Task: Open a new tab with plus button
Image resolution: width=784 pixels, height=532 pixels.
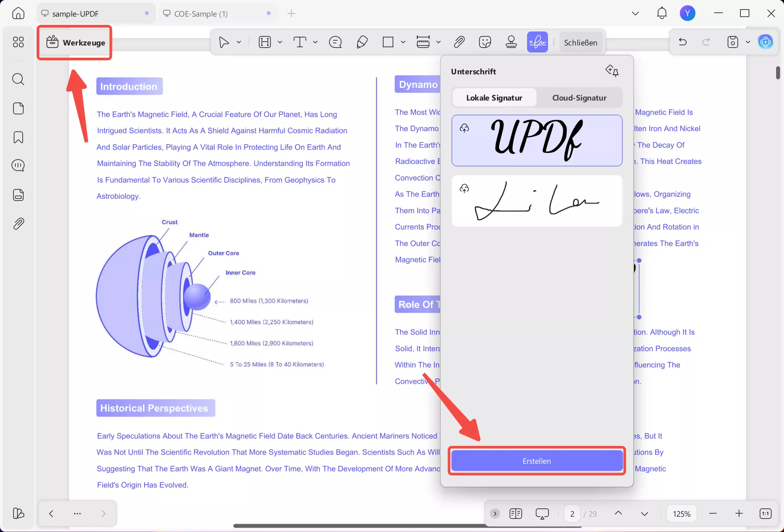Action: point(291,14)
